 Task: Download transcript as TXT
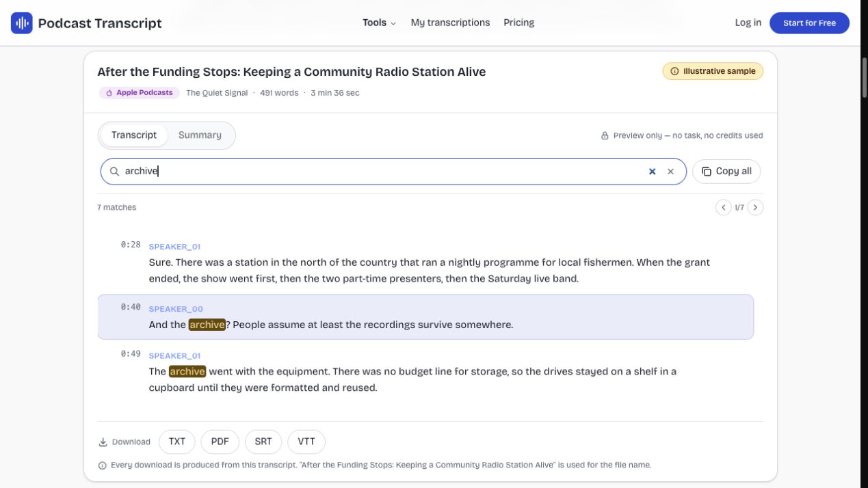click(x=177, y=442)
